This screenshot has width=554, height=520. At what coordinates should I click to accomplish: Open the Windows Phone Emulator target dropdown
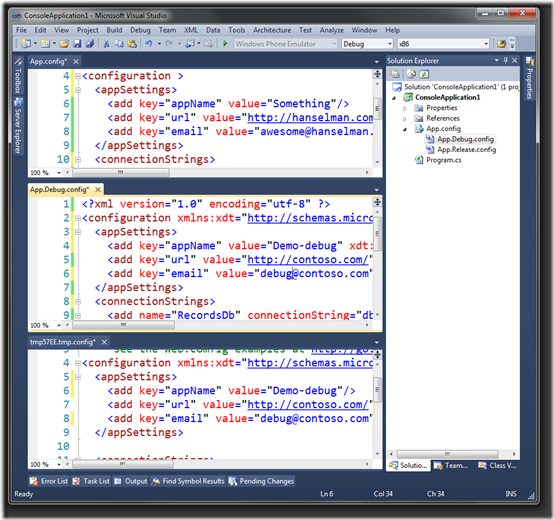point(334,44)
